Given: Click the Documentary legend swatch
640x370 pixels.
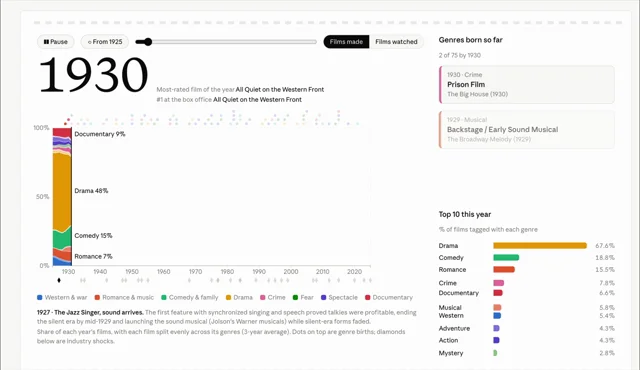Looking at the screenshot, I should pos(367,297).
